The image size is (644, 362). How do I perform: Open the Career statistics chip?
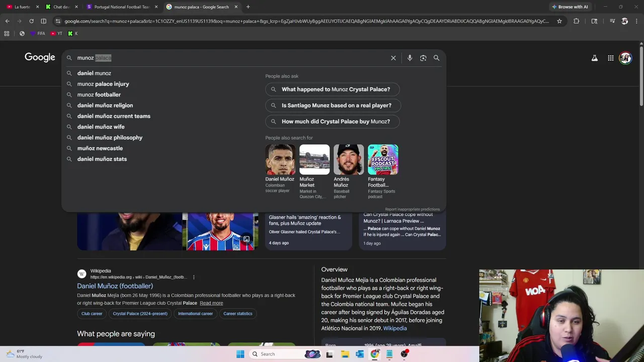point(238,314)
